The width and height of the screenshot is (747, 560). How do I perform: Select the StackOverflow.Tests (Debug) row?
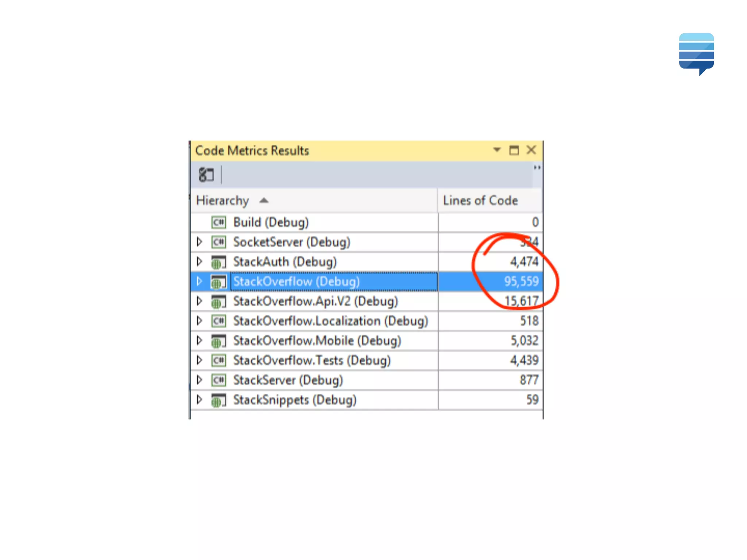[x=367, y=360]
